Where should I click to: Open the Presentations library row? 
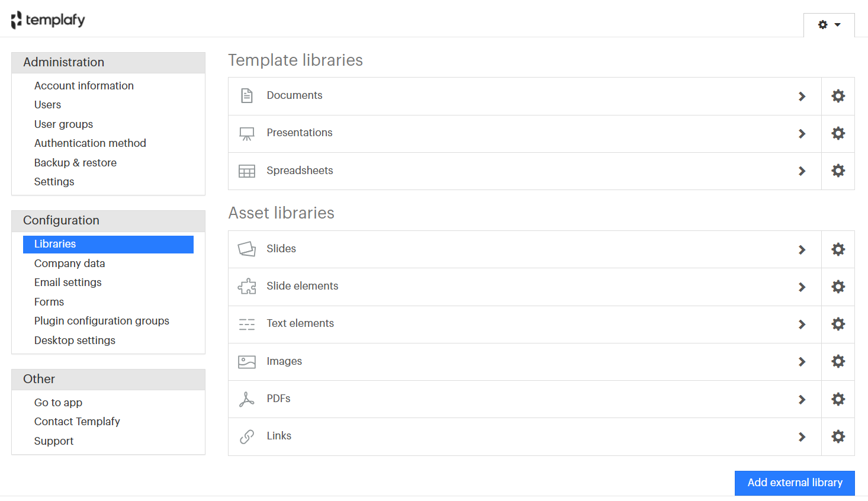click(525, 133)
